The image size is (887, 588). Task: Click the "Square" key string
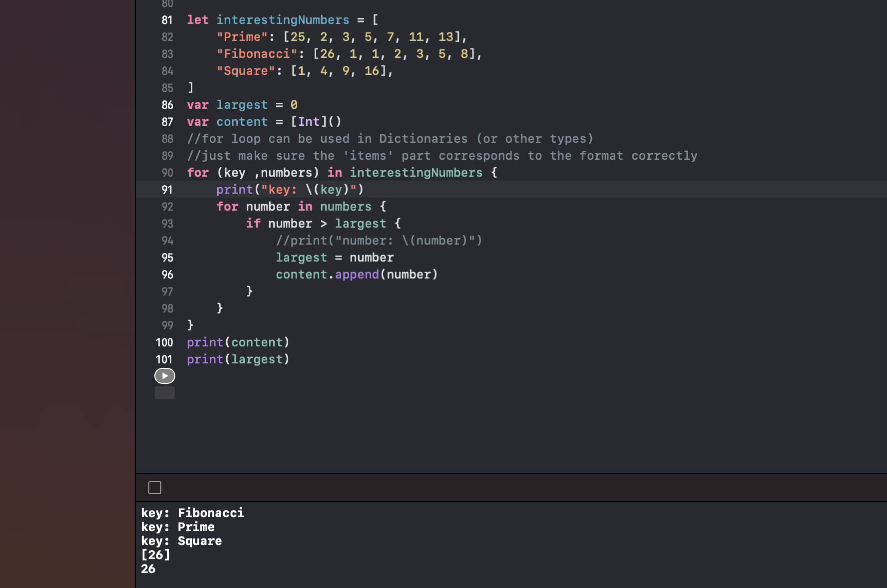click(x=245, y=71)
